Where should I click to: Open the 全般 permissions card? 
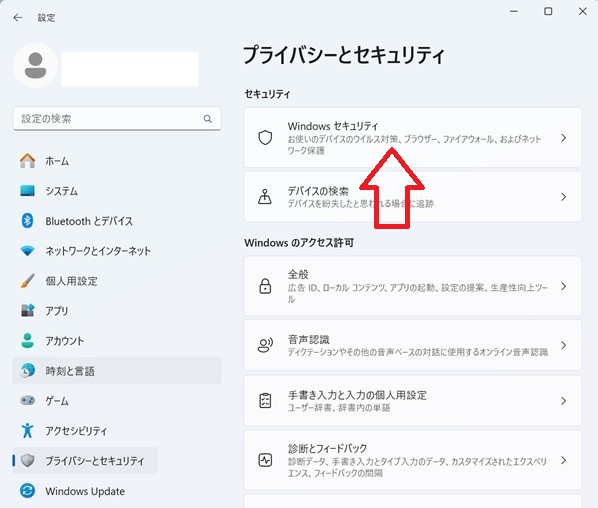pos(413,286)
